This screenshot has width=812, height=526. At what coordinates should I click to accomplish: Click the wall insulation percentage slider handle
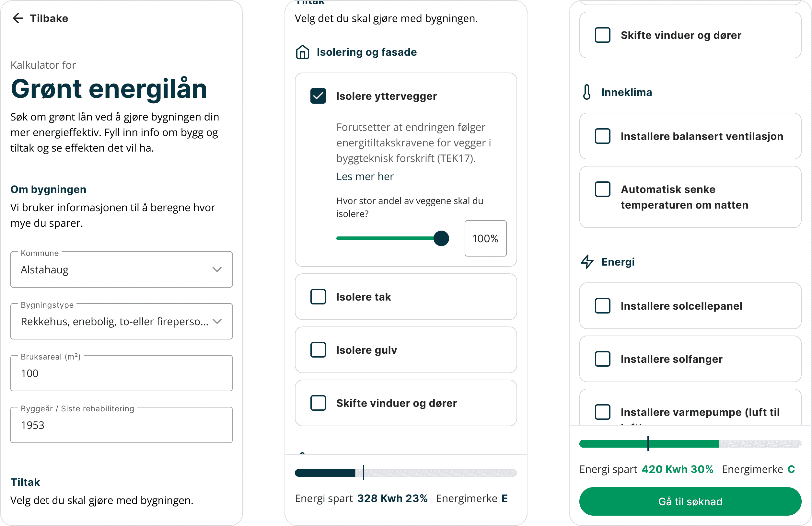coord(441,238)
